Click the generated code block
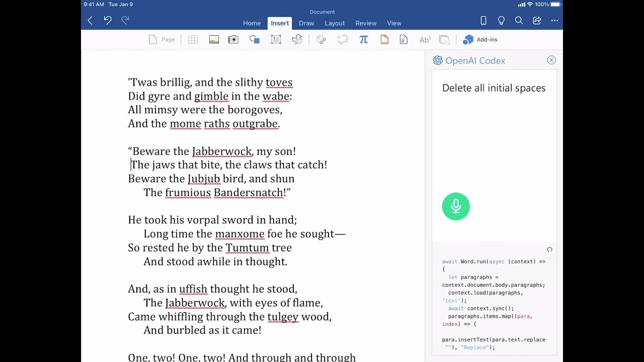 pyautogui.click(x=494, y=304)
